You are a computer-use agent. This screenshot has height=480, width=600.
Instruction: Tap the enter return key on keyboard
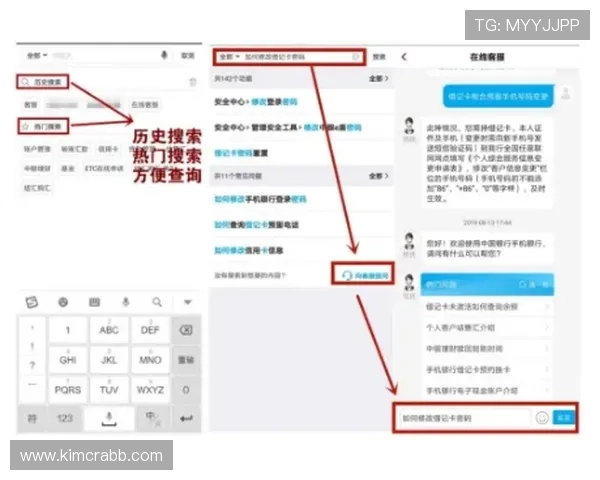[x=186, y=419]
